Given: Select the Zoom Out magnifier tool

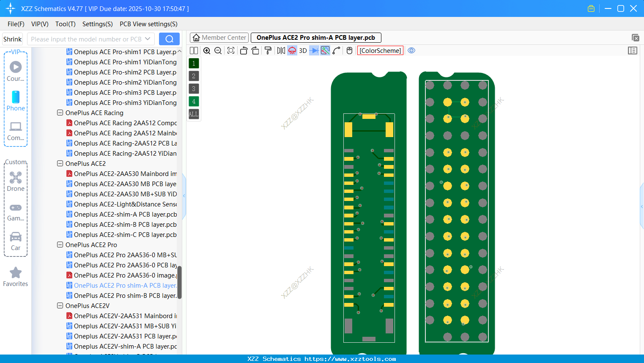Looking at the screenshot, I should tap(218, 50).
